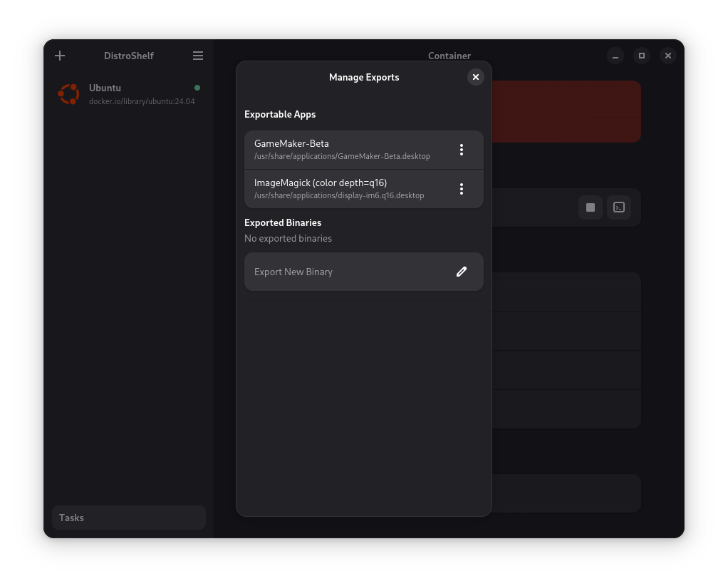Click the stop container square icon

tap(591, 207)
